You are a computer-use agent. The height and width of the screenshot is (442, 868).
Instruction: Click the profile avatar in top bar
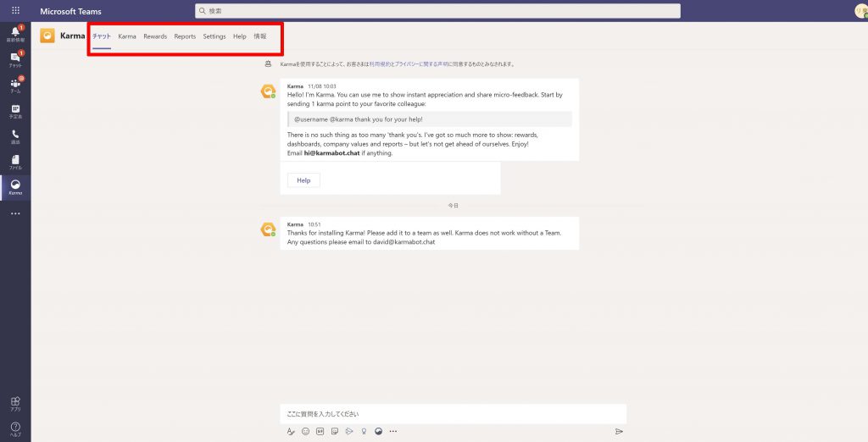(861, 10)
